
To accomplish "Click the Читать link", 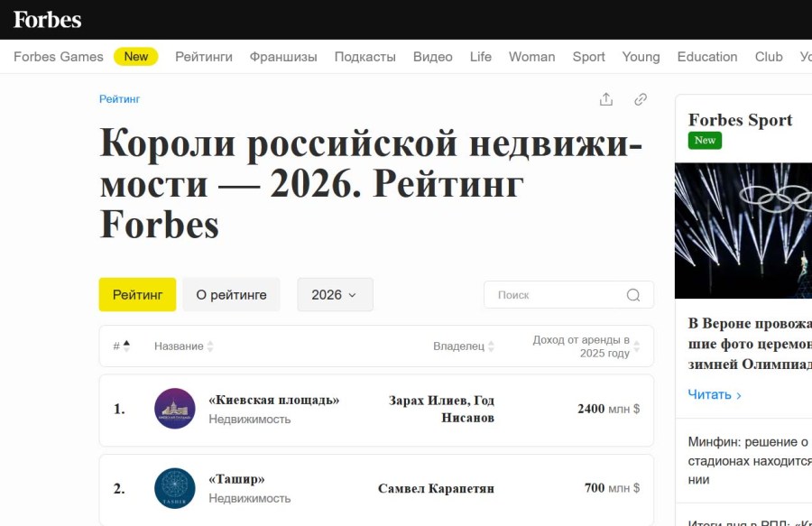I will (x=715, y=394).
